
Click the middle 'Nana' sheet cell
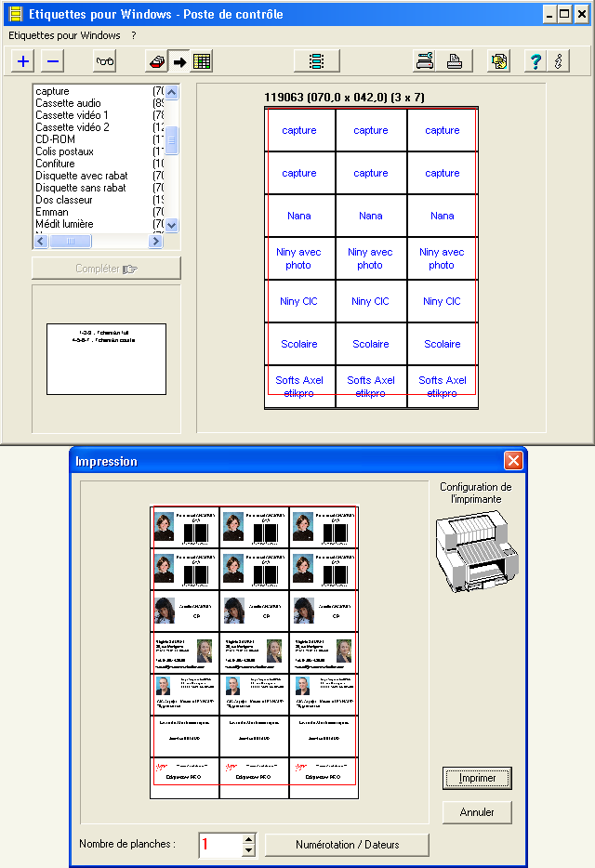point(371,216)
